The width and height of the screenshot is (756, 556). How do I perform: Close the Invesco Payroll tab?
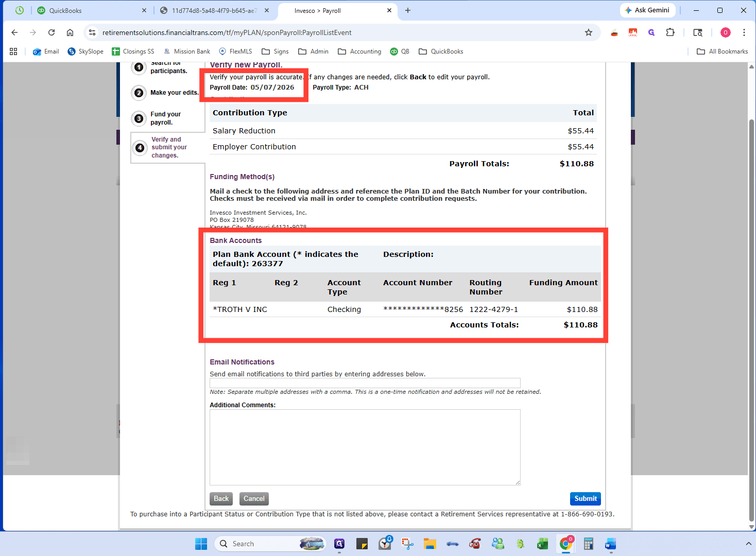tap(389, 10)
